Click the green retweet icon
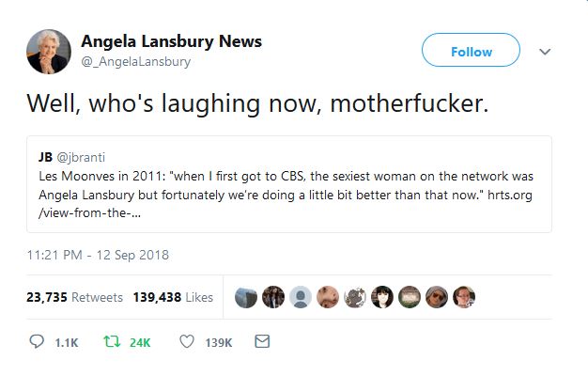588x376 pixels. [111, 342]
